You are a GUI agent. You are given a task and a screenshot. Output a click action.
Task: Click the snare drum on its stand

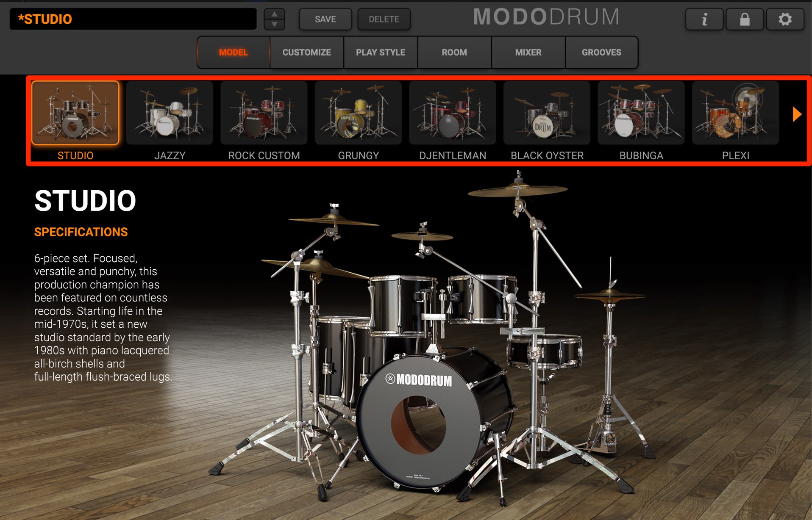[545, 351]
